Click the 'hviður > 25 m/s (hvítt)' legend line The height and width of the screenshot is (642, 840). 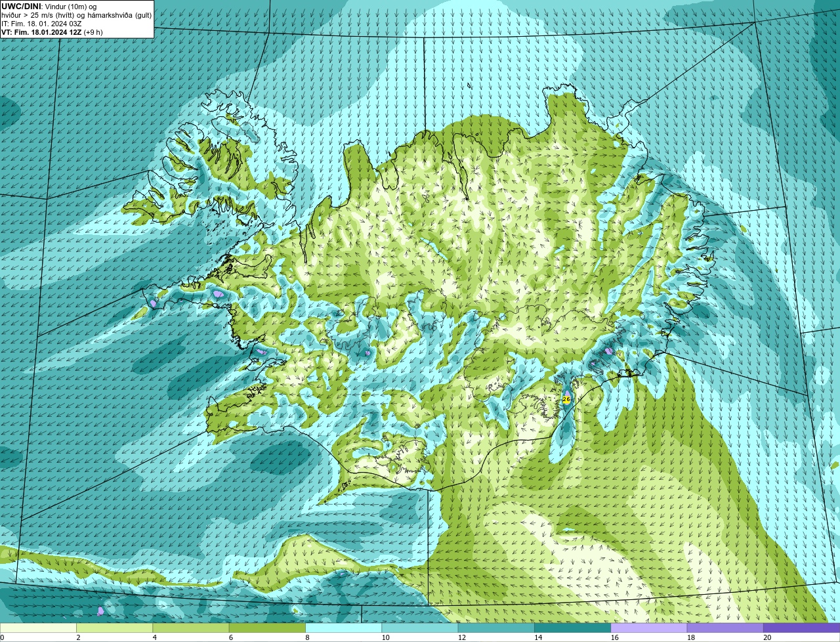(76, 15)
